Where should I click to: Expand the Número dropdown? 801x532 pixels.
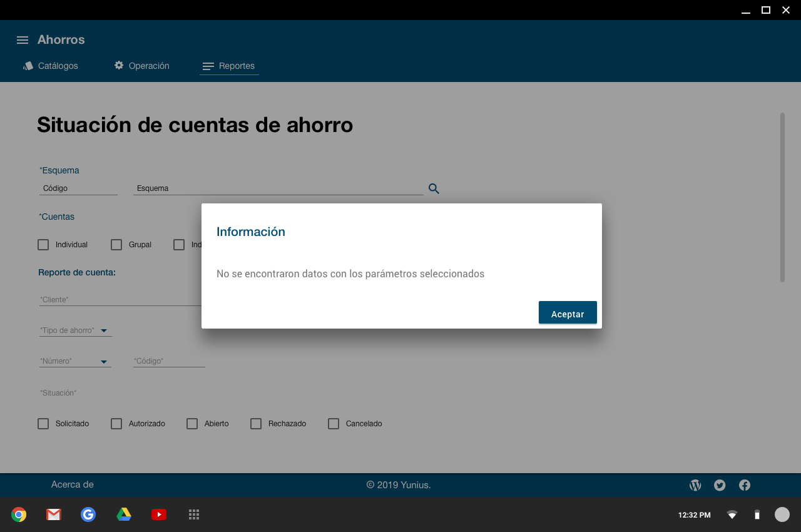coord(104,362)
